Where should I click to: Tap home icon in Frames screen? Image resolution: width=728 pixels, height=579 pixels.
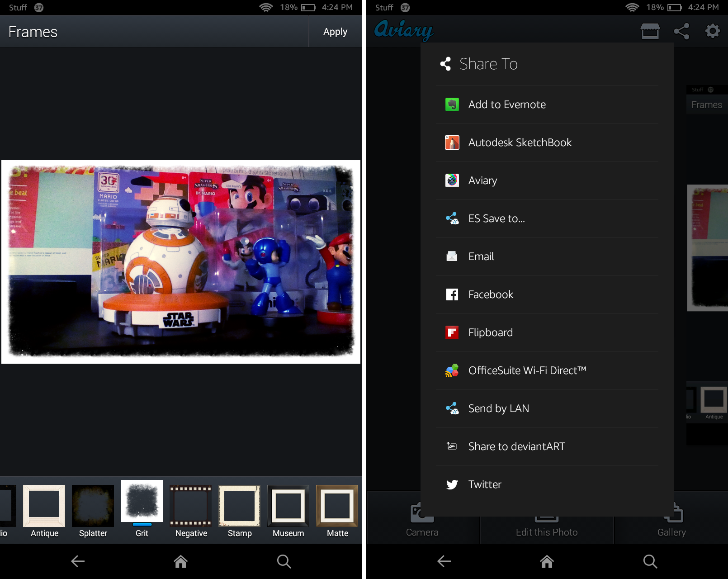point(181,561)
